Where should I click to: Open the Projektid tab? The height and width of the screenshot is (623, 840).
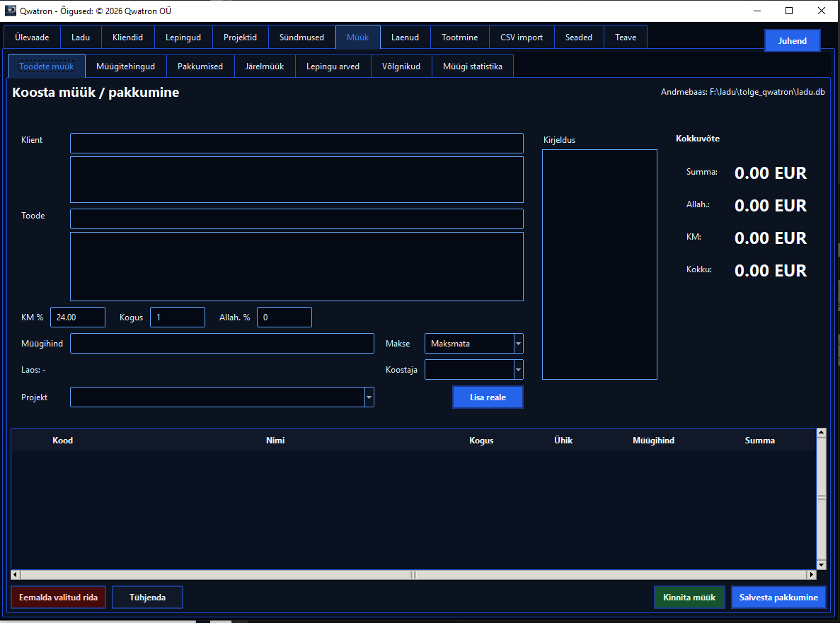[x=240, y=37]
